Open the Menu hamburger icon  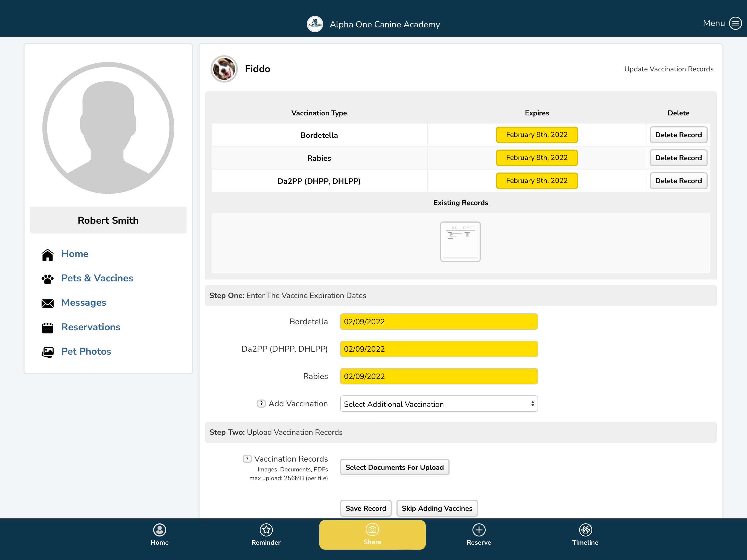tap(735, 23)
